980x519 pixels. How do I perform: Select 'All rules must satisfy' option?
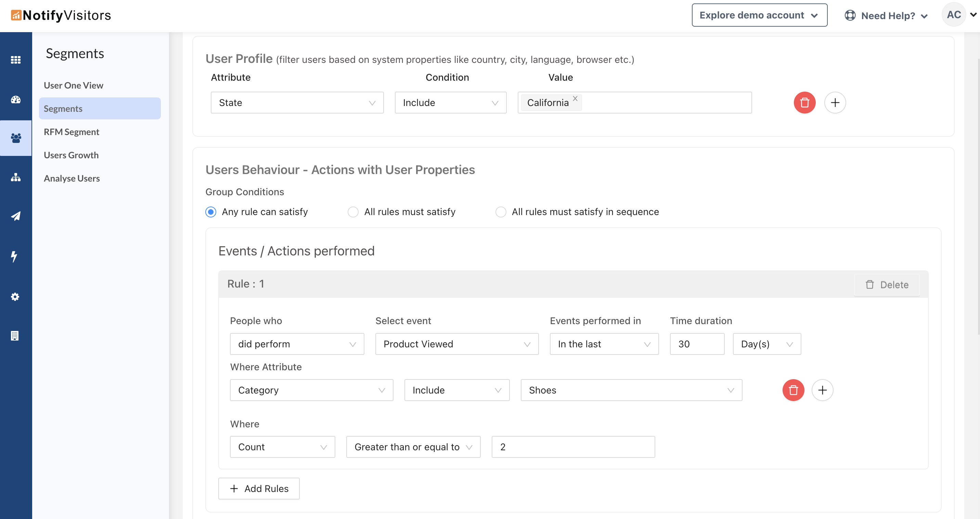coord(353,212)
